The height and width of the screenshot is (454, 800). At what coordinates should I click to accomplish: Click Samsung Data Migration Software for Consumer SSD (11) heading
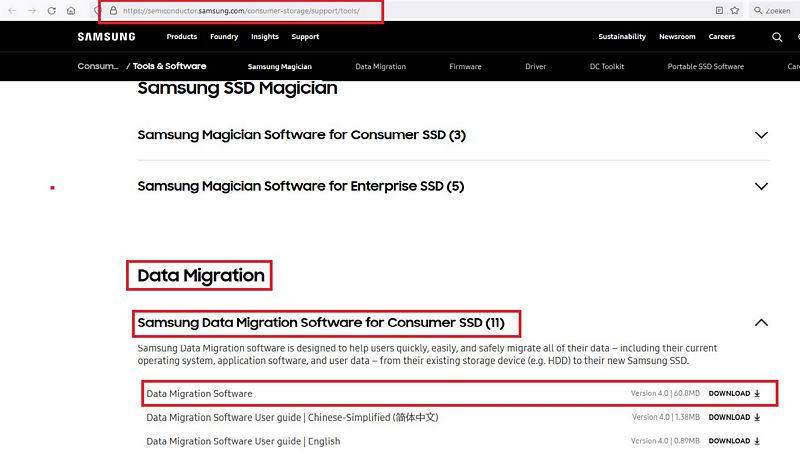321,323
